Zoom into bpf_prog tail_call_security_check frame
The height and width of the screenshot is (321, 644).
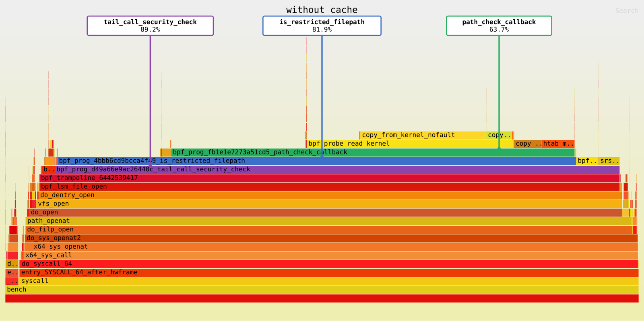point(337,169)
